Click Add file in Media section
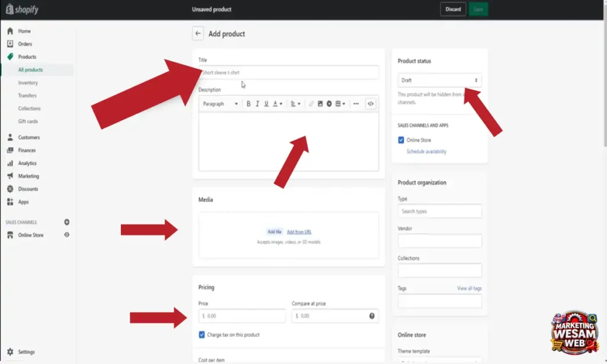Image resolution: width=607 pixels, height=364 pixels. coord(274,232)
